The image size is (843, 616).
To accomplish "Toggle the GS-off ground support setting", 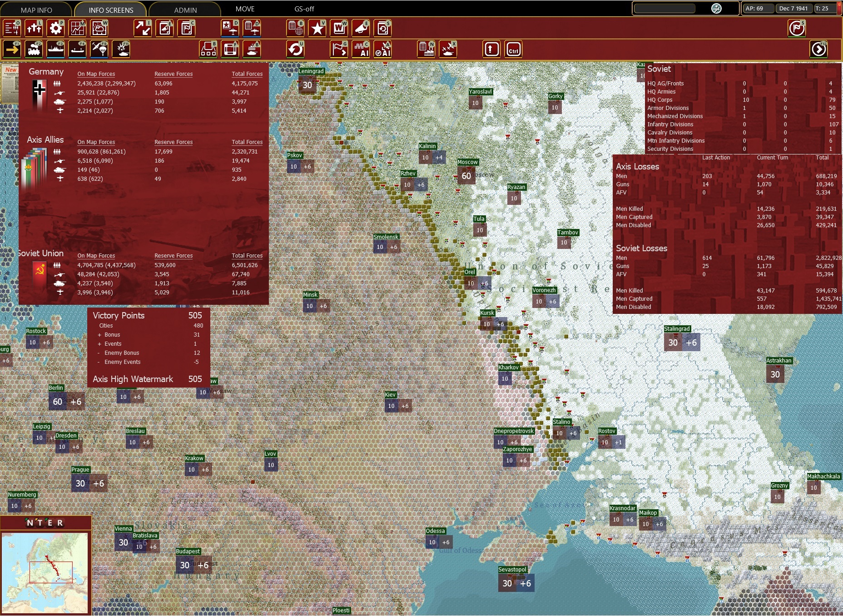I will pyautogui.click(x=304, y=9).
